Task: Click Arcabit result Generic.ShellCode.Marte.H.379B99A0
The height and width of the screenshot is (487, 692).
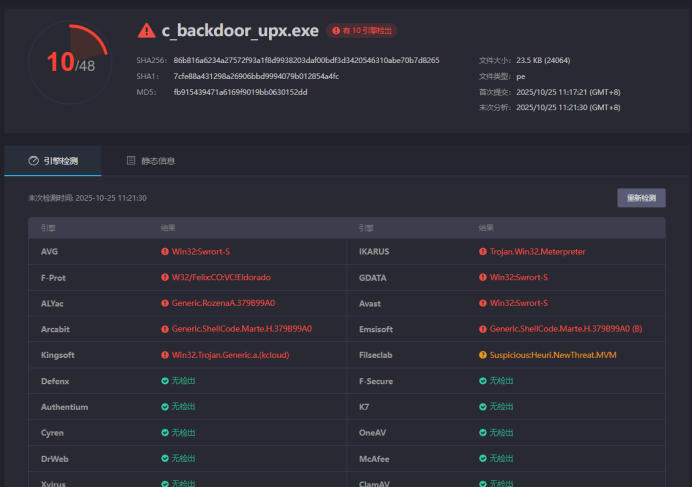Action: click(x=242, y=329)
